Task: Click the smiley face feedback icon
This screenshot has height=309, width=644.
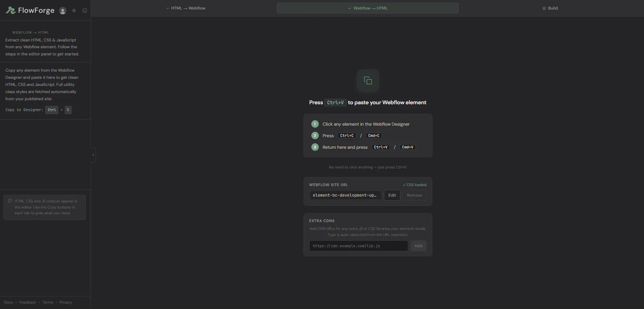Action: 85,11
